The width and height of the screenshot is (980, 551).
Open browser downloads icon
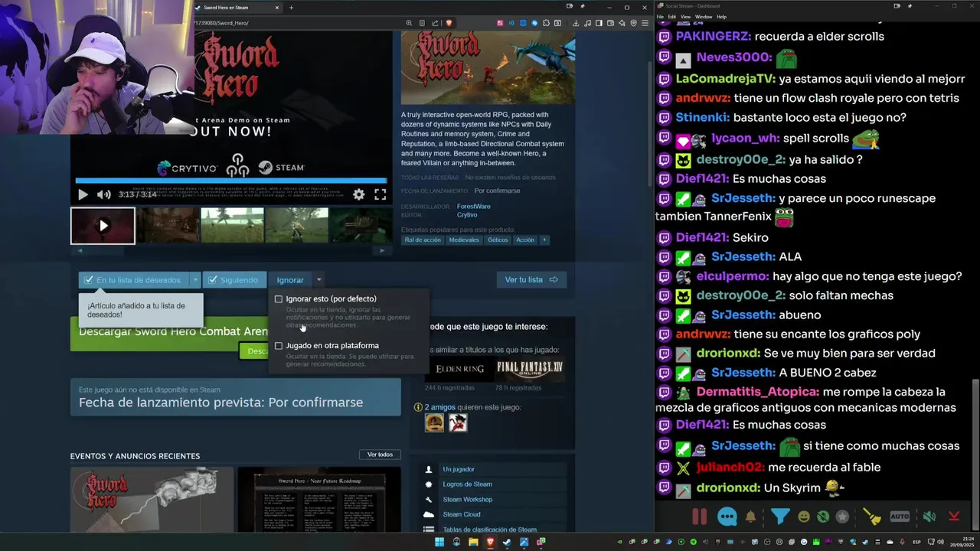click(576, 23)
